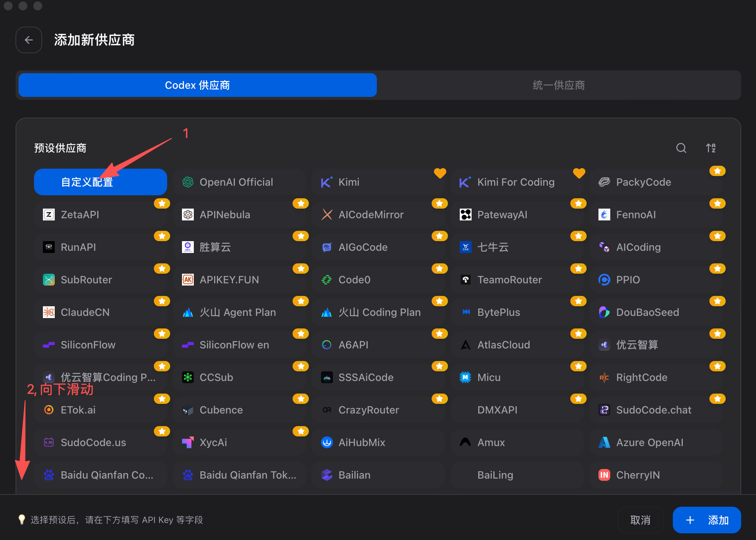Pick AICodeMirror provider
Screen dimensions: 756x540
pyautogui.click(x=378, y=215)
